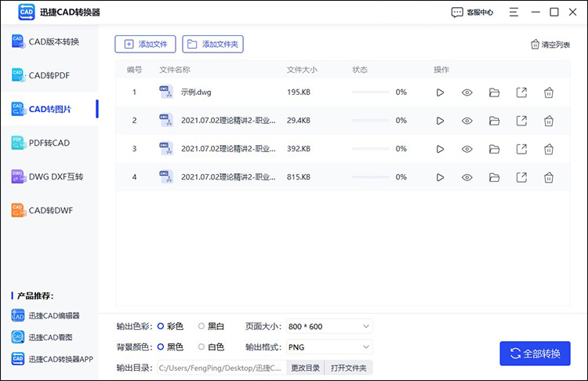Click 更改目录 to change output directory
This screenshot has width=588, height=381.
tap(305, 368)
